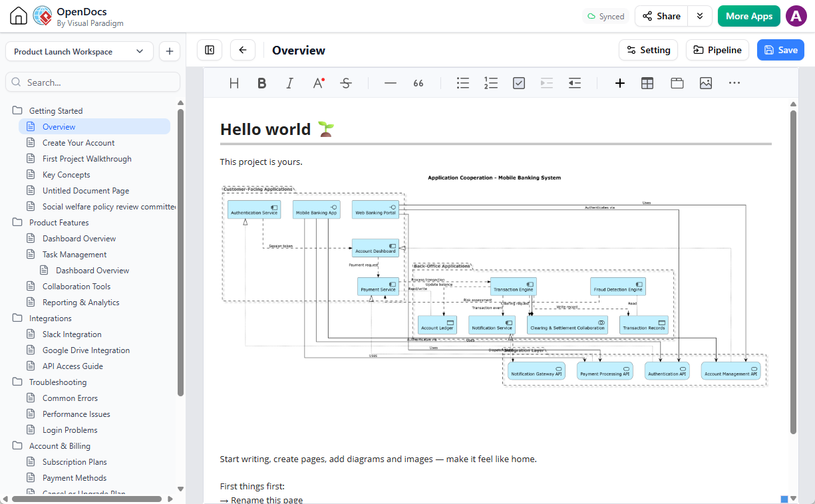Open Collaboration Tools page

tap(77, 287)
